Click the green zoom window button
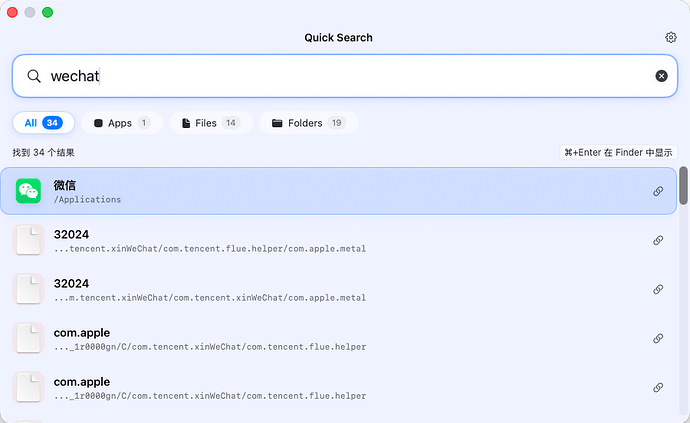The image size is (690, 423). 48,12
